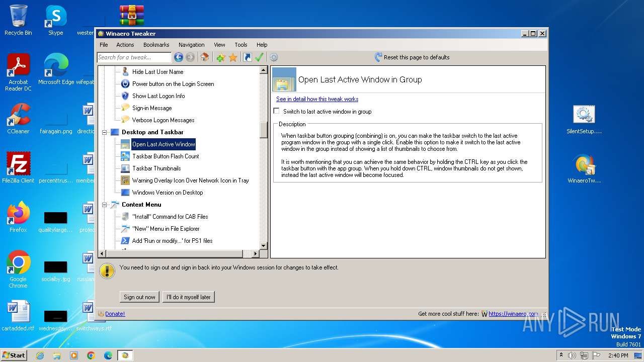
Task: Click the Donate! link
Action: [x=115, y=314]
